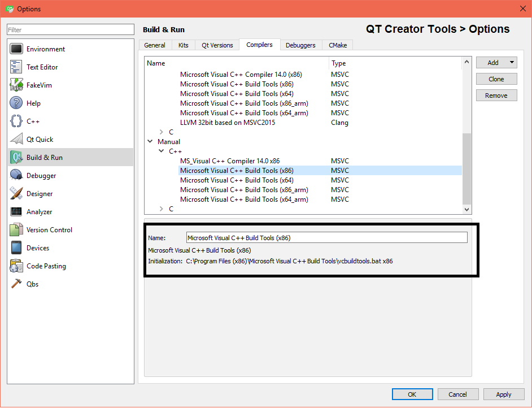Switch to the Kits tab
This screenshot has width=532, height=408.
tap(183, 45)
